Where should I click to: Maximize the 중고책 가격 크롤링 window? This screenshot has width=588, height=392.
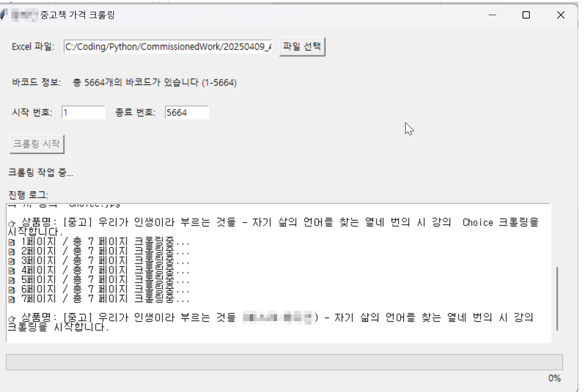tap(526, 15)
